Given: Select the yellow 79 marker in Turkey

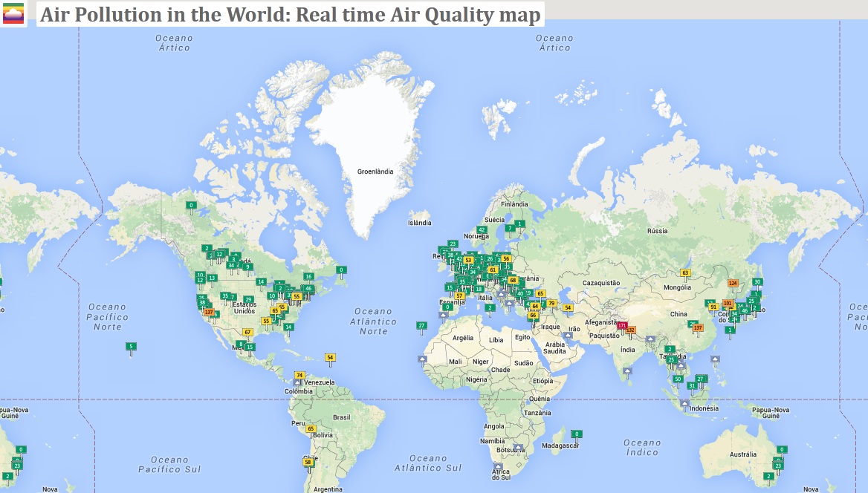Looking at the screenshot, I should coord(551,303).
